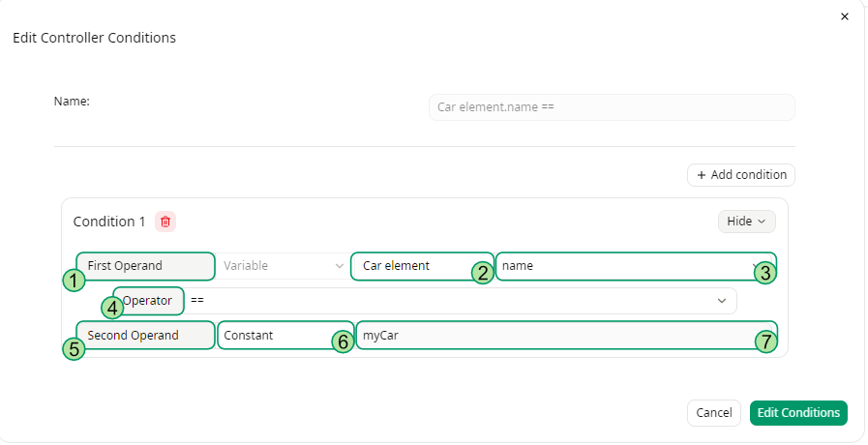Viewport: 868px width, 445px height.
Task: Confirm with the Edit Conditions button
Action: (798, 413)
